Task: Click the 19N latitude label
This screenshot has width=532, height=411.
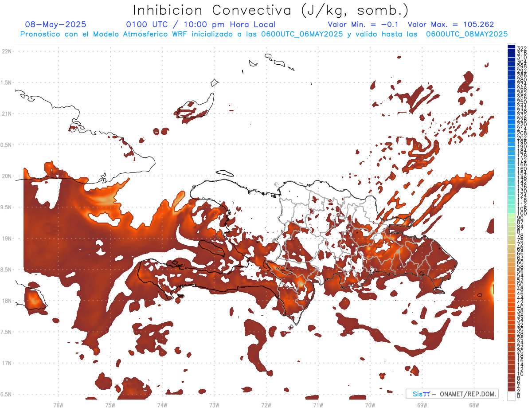Action: tap(7, 239)
